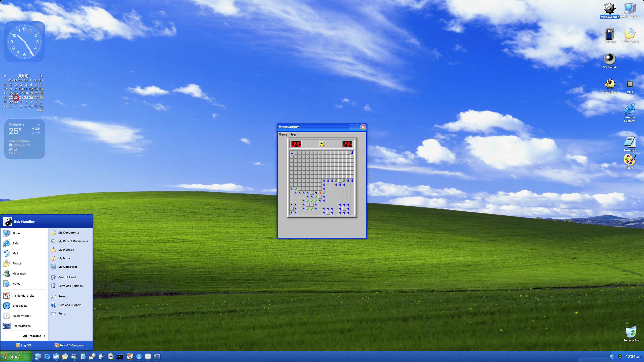
Task: Go to next month in calendar widget
Action: (x=42, y=76)
